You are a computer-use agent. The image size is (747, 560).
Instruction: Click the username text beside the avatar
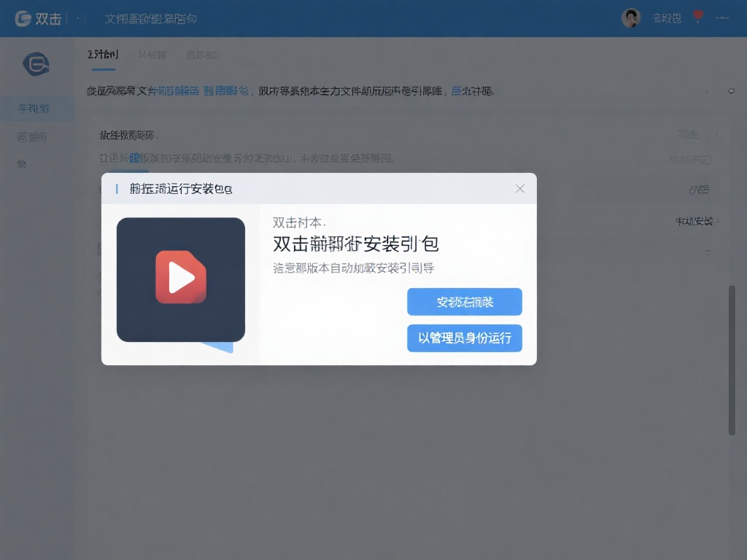(667, 18)
